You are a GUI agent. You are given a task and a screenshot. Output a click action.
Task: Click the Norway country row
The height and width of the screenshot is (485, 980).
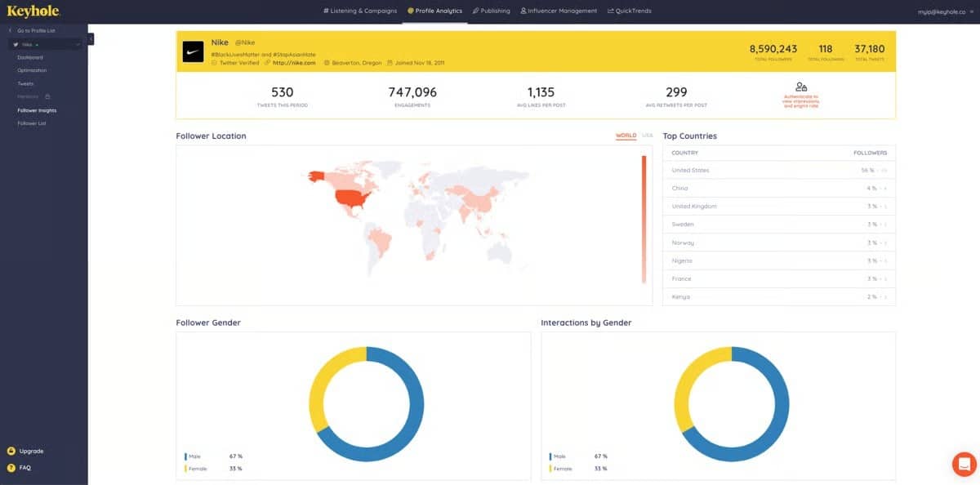tap(779, 242)
